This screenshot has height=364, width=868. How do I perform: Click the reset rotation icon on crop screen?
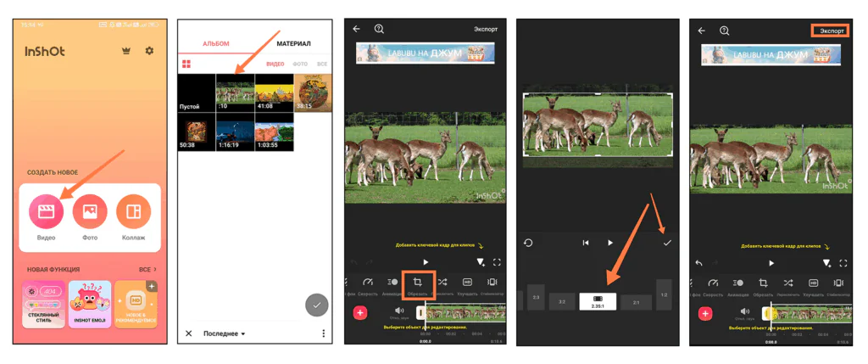(528, 243)
